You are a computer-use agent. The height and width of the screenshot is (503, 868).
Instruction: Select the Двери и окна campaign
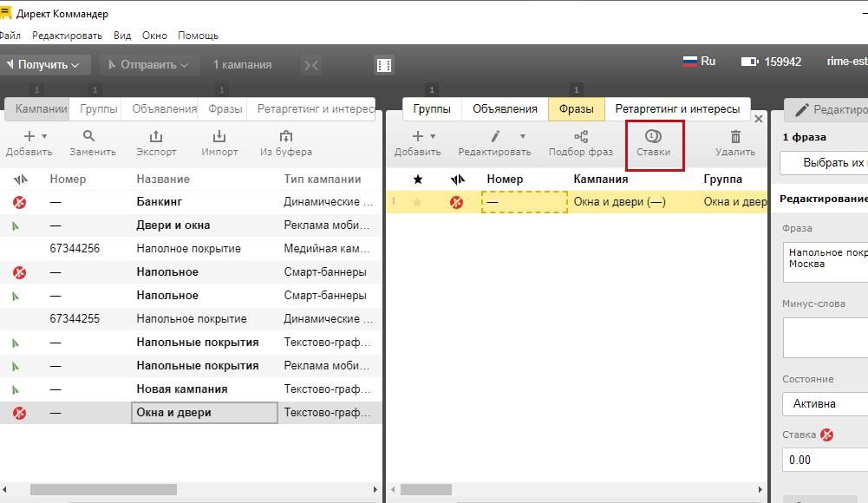click(x=191, y=225)
